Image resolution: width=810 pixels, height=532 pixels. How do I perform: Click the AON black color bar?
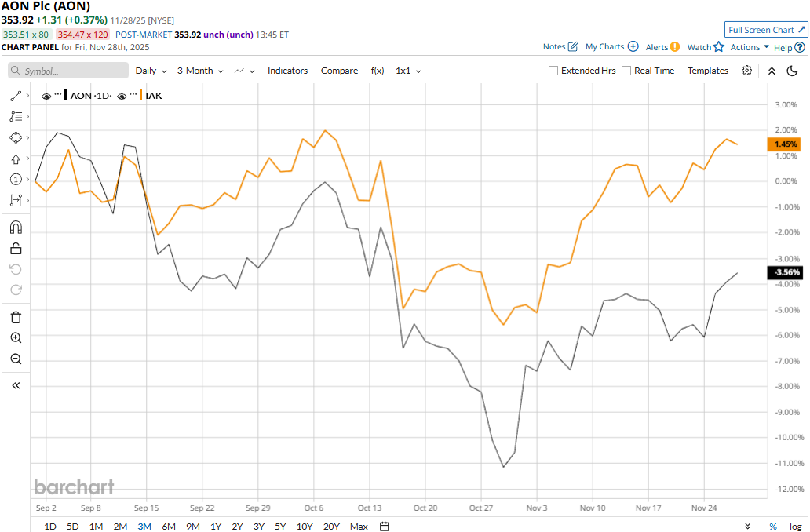tap(66, 96)
